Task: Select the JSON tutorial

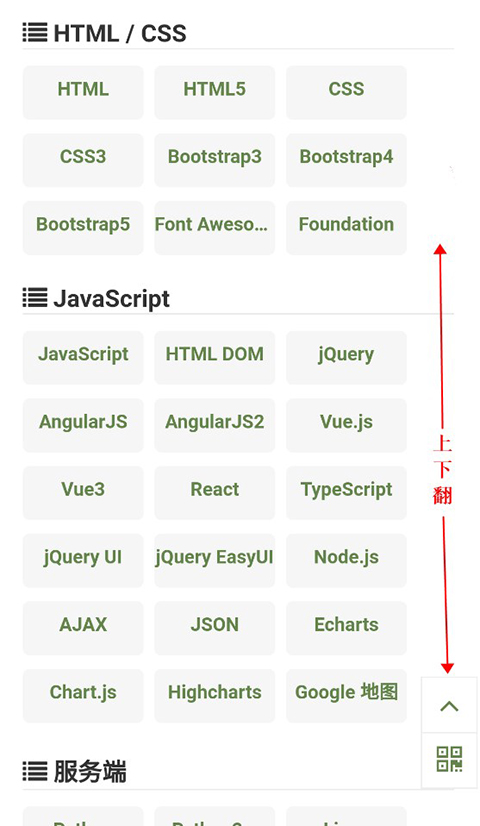Action: pyautogui.click(x=214, y=628)
